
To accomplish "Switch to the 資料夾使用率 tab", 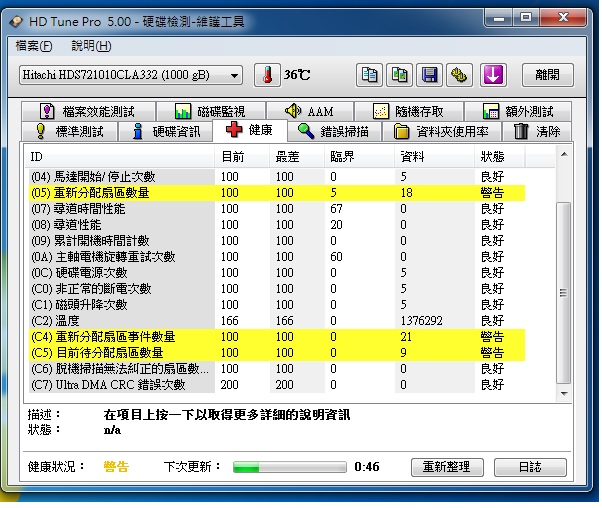I will pyautogui.click(x=441, y=131).
